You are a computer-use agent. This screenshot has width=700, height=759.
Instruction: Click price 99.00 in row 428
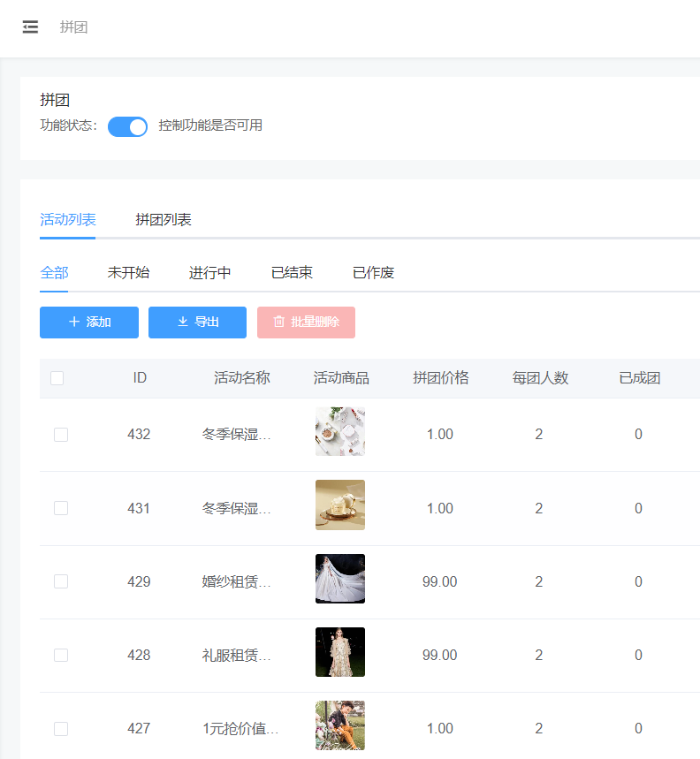pyautogui.click(x=439, y=655)
